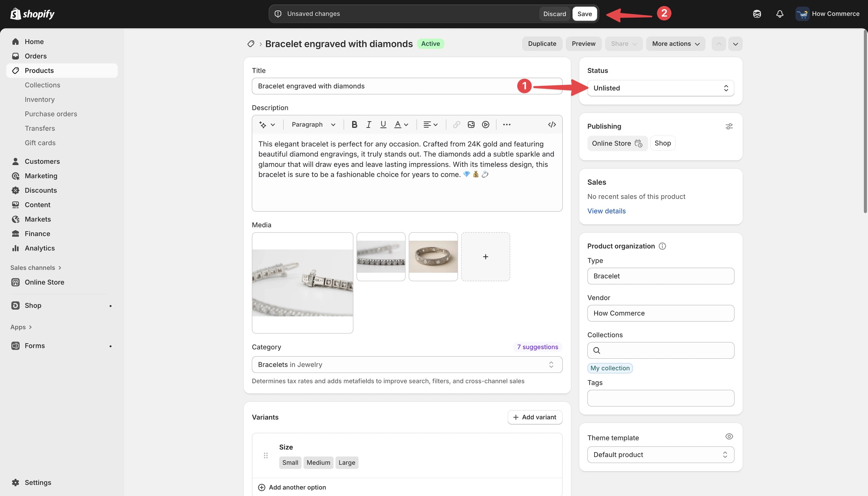Image resolution: width=868 pixels, height=496 pixels.
Task: Add new media with plus tile
Action: click(486, 257)
